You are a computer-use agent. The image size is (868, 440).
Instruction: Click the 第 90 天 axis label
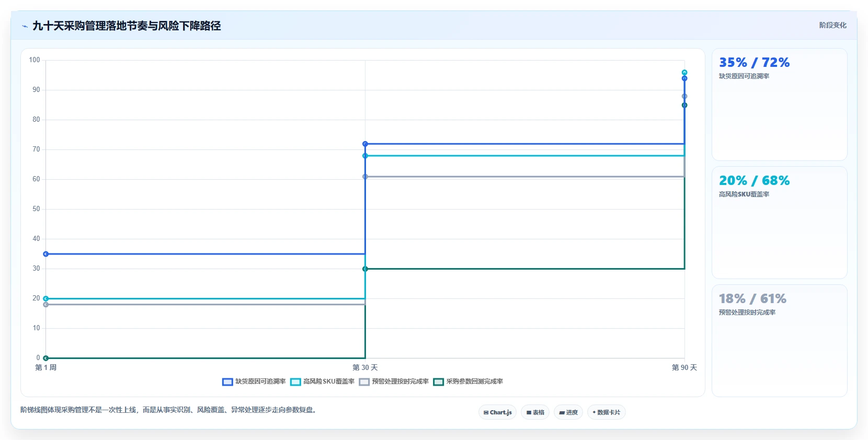pyautogui.click(x=684, y=368)
